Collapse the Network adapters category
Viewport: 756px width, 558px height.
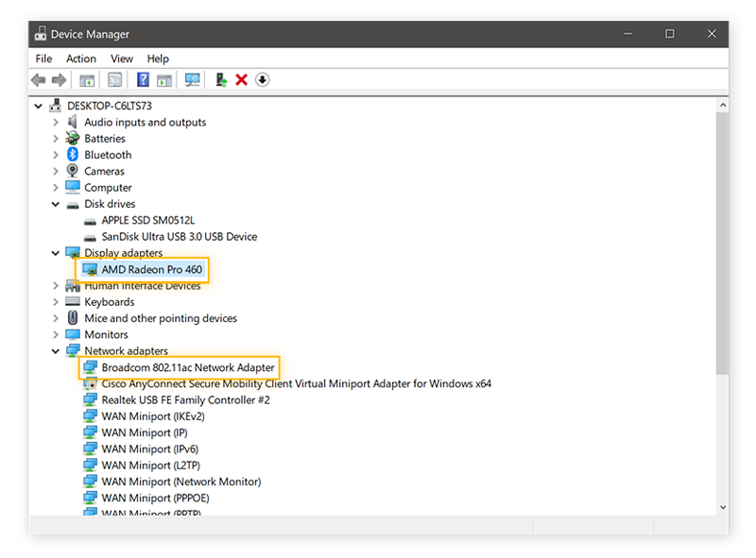56,350
